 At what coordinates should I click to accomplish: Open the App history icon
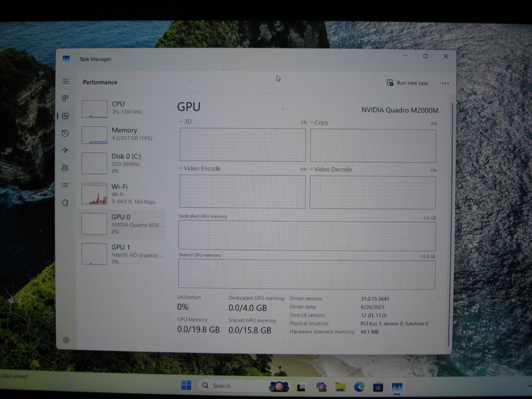[x=65, y=133]
